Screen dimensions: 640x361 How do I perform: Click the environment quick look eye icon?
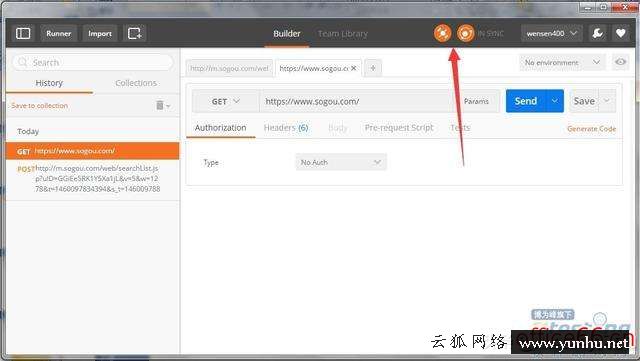coord(620,62)
